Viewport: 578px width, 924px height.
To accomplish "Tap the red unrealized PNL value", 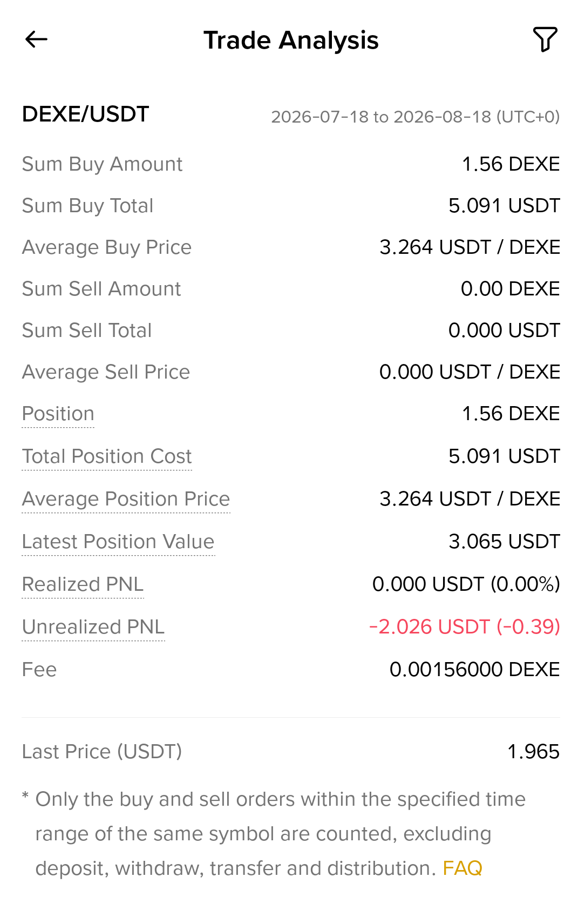I will pos(465,626).
